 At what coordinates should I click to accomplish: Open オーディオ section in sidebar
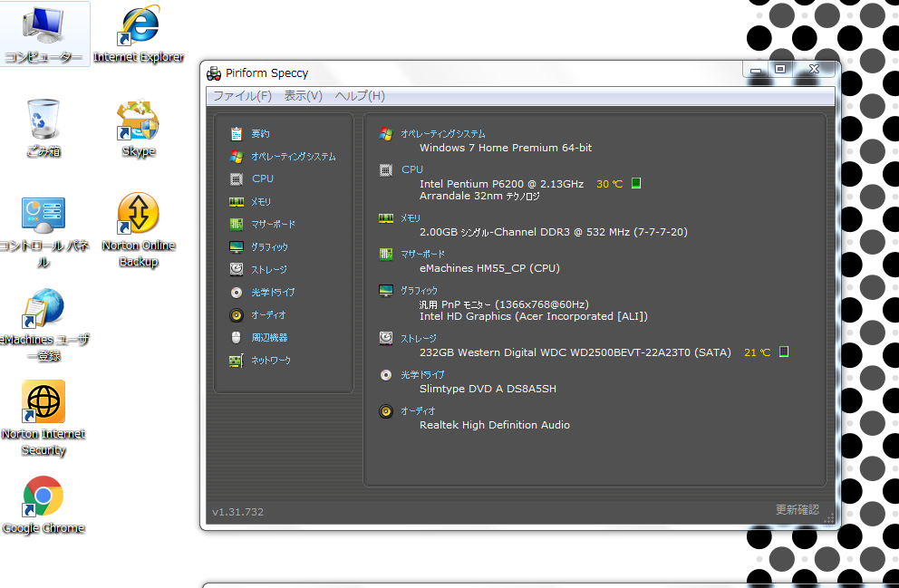pos(268,314)
